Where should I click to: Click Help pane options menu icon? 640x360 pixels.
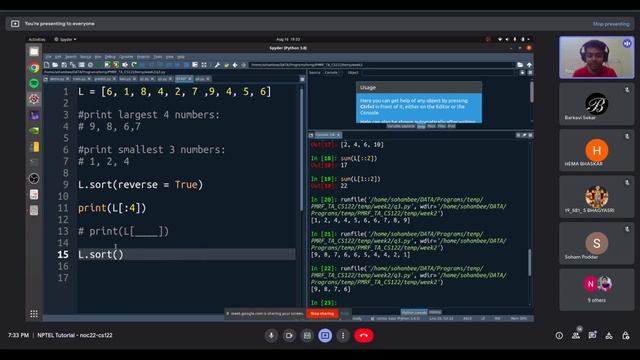pos(530,73)
